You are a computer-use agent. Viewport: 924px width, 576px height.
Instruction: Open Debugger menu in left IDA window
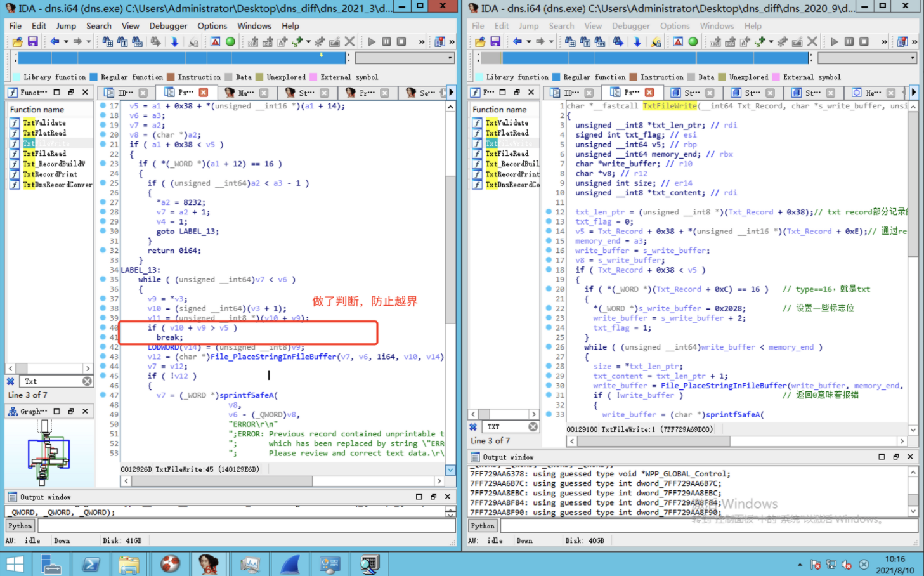pyautogui.click(x=168, y=26)
